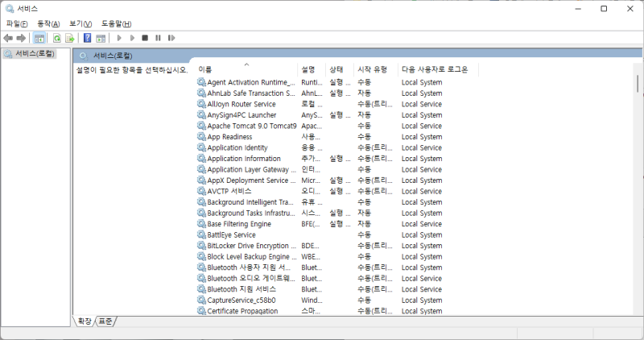Select the AnySign4PC Launcher gear icon
Screen dimensions: 644x340
201,114
